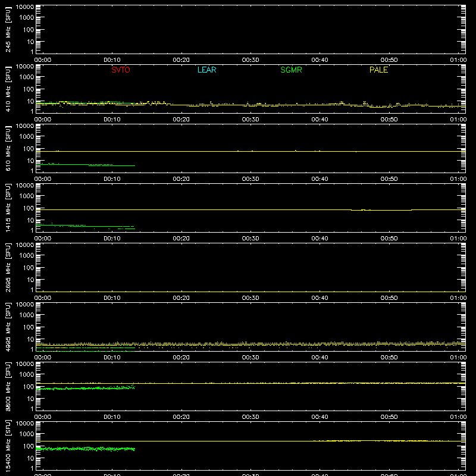Click 00:20 time label under 8800 MHz panel

[x=181, y=417]
